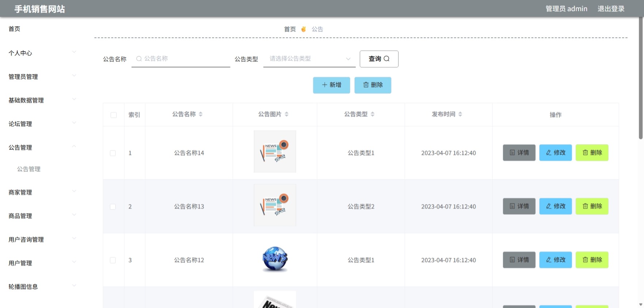Image resolution: width=644 pixels, height=308 pixels.
Task: Click 2023-04-07 16:12:40 in 公告名称12 row
Action: [449, 260]
